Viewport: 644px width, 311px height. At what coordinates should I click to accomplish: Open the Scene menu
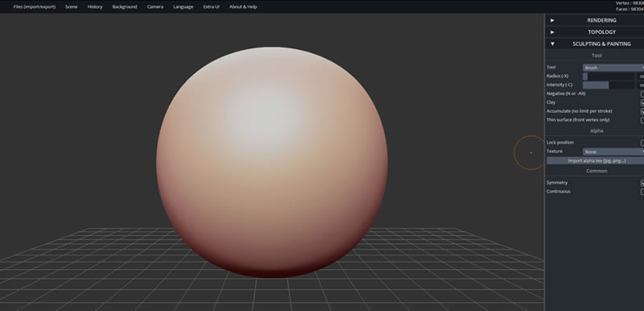[x=71, y=6]
